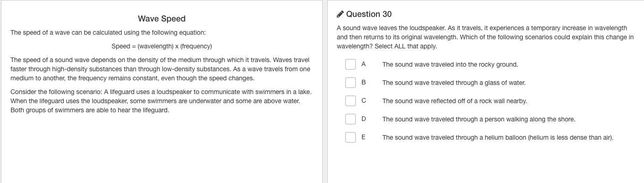The image size is (644, 183).
Task: Click the letter E option label
Action: [x=363, y=137]
